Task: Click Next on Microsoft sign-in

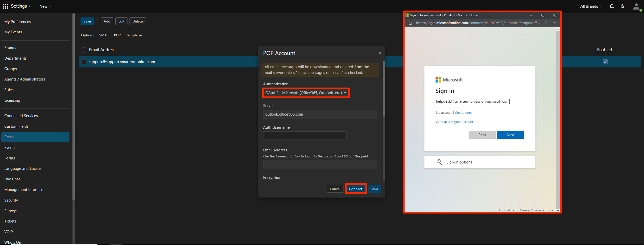Action: [511, 135]
